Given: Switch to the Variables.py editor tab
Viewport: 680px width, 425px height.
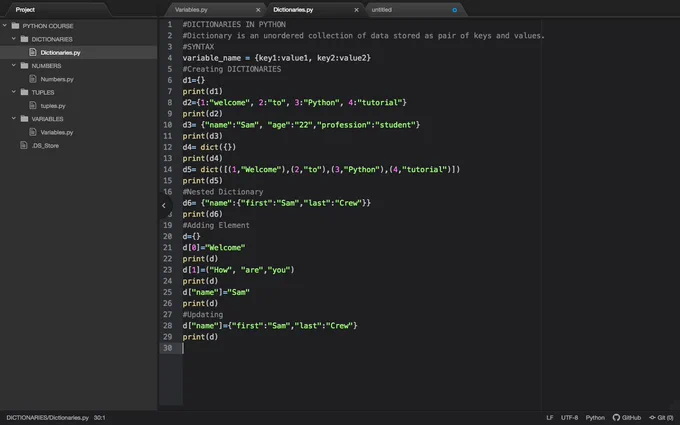Looking at the screenshot, I should pyautogui.click(x=191, y=10).
